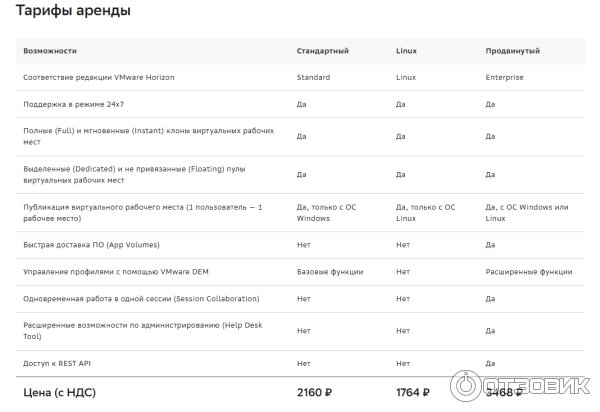
Task: Click "Быстрая доставка ПО (App Volumes)" row label
Action: pyautogui.click(x=91, y=244)
